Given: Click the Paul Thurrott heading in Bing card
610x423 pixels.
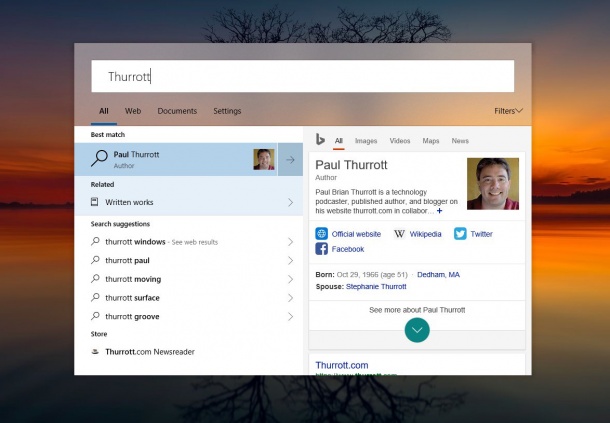Looking at the screenshot, I should [351, 165].
